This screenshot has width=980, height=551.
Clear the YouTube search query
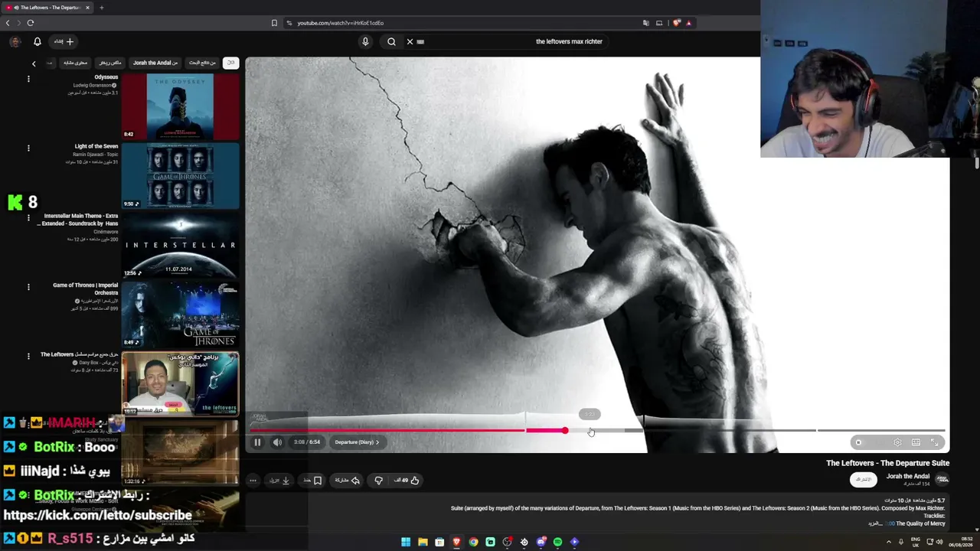pos(410,41)
